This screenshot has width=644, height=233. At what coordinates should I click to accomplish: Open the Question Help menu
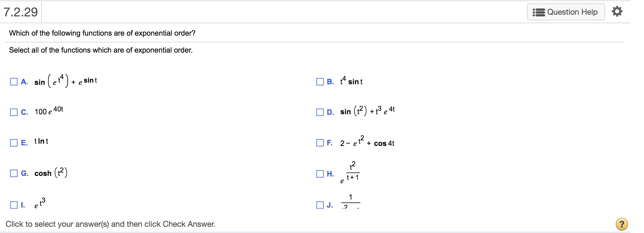point(566,12)
